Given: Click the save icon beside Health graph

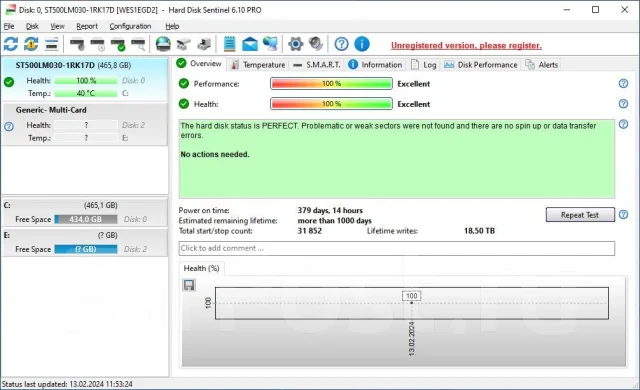Looking at the screenshot, I should [189, 285].
